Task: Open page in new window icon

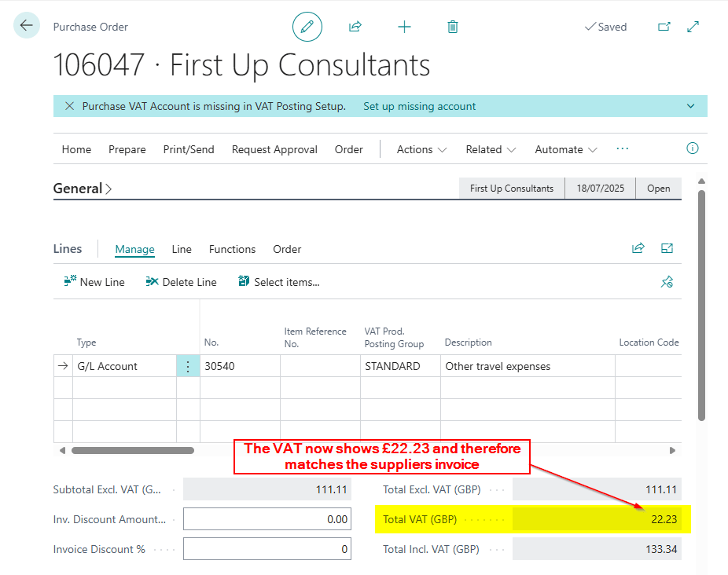Action: (664, 27)
